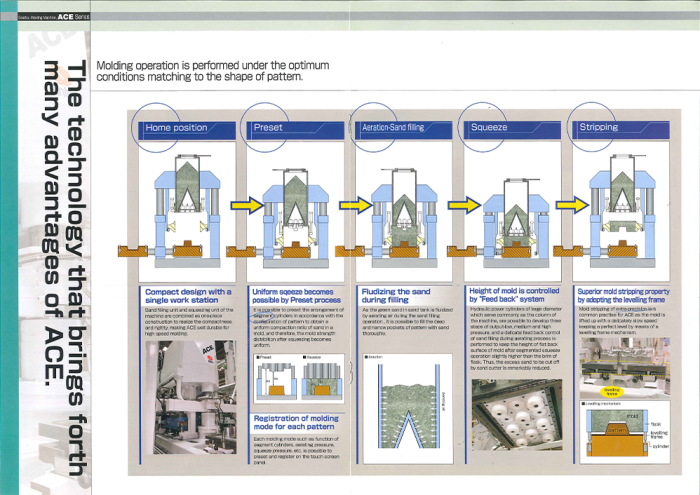Click paragraph beginning "Hydraulic power cylinders of large diameter"

click(515, 338)
